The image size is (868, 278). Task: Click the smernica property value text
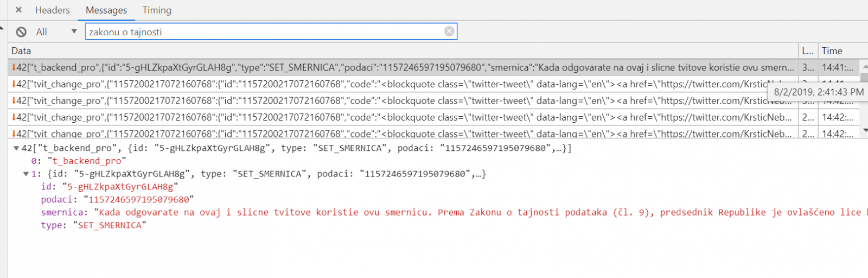477,212
